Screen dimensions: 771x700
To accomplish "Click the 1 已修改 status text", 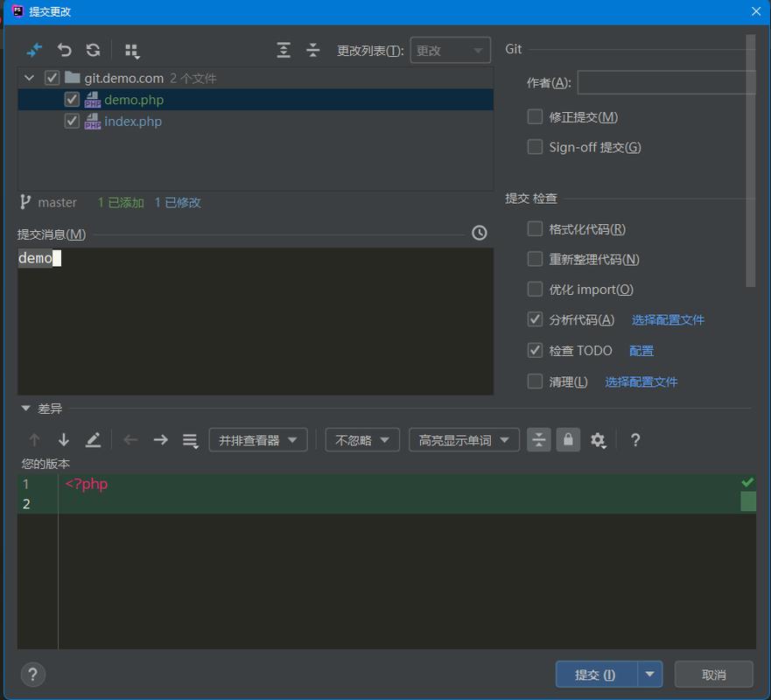I will click(x=178, y=202).
